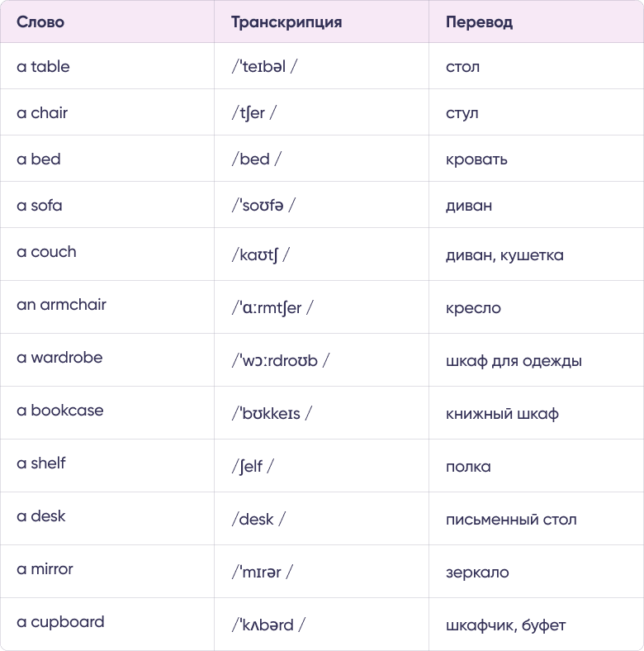Viewport: 644px width, 651px height.
Task: Select the translation 'шкафчик, буфет'
Action: pyautogui.click(x=506, y=625)
